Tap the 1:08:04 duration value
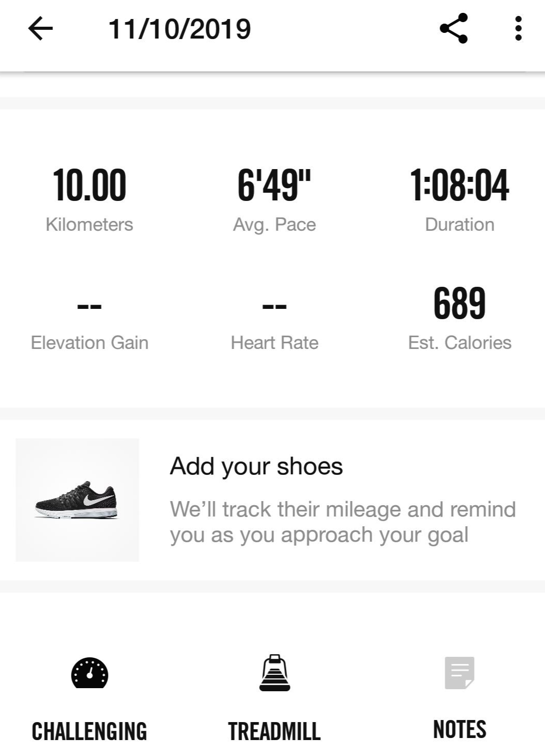The height and width of the screenshot is (756, 545). click(460, 186)
